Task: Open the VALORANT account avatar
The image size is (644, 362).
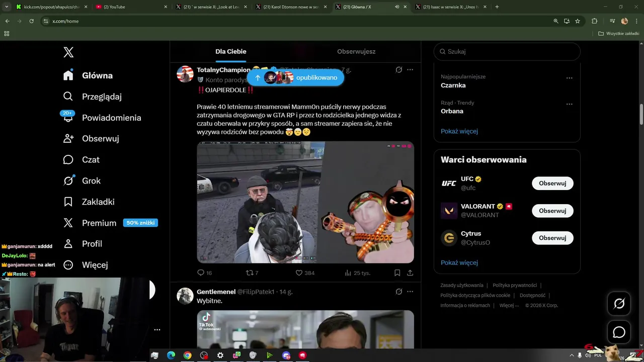Action: 449,211
